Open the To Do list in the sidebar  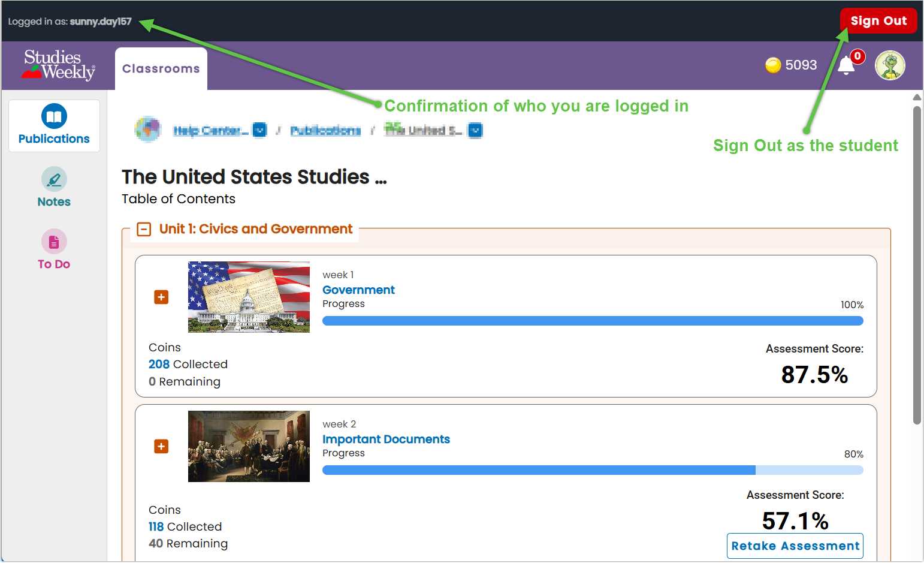click(x=53, y=249)
